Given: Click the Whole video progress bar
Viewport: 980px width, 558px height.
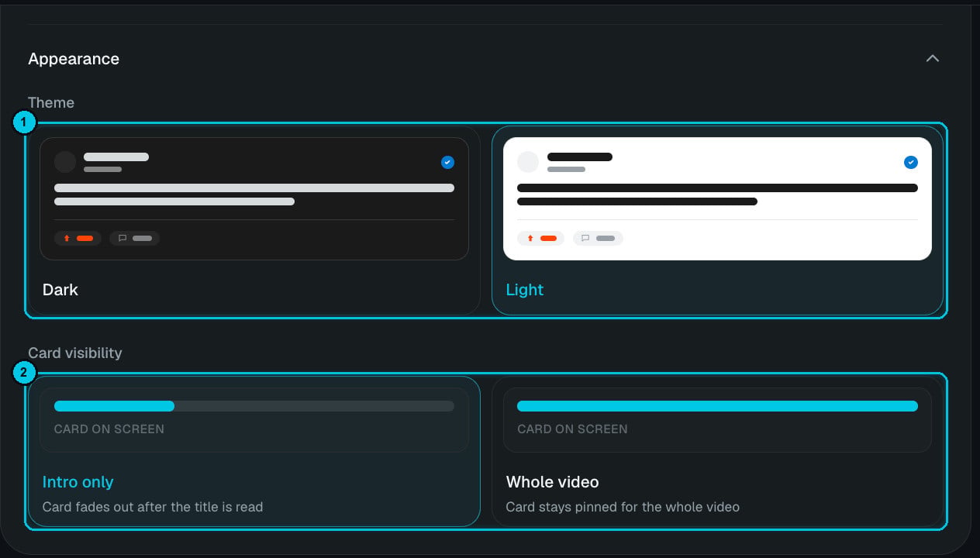Looking at the screenshot, I should coord(717,406).
